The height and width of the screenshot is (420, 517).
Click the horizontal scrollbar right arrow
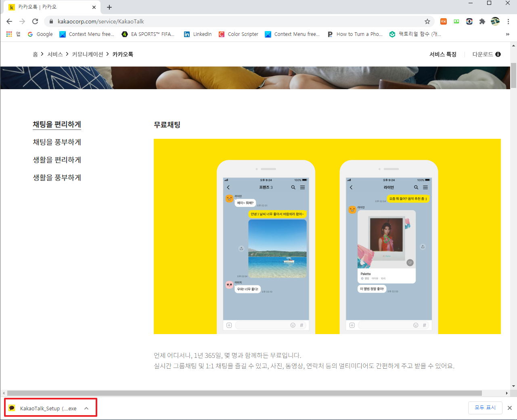(x=507, y=393)
